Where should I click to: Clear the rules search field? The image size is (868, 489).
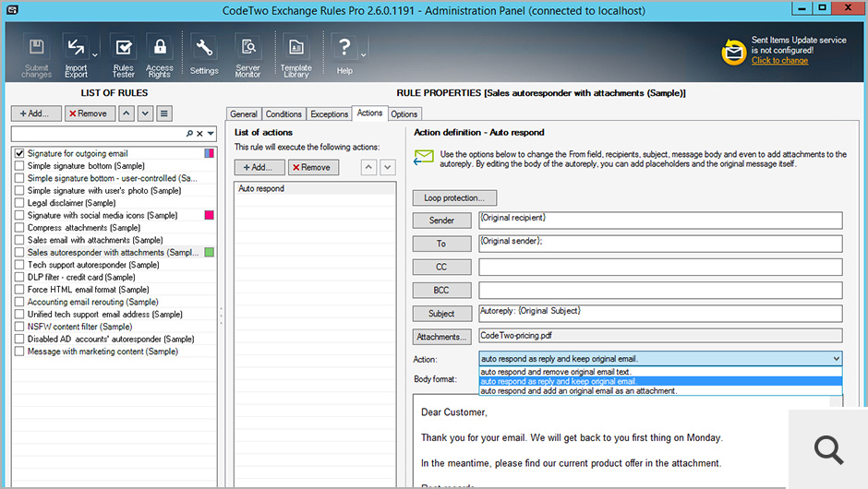(199, 133)
